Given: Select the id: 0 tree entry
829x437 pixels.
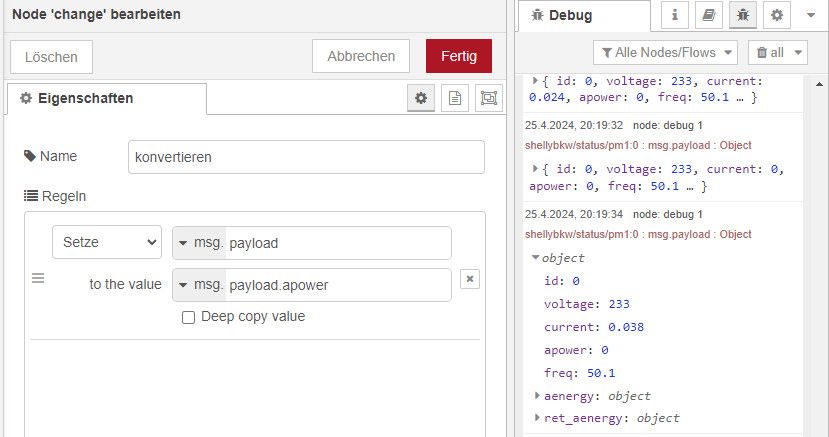Looking at the screenshot, I should point(561,281).
